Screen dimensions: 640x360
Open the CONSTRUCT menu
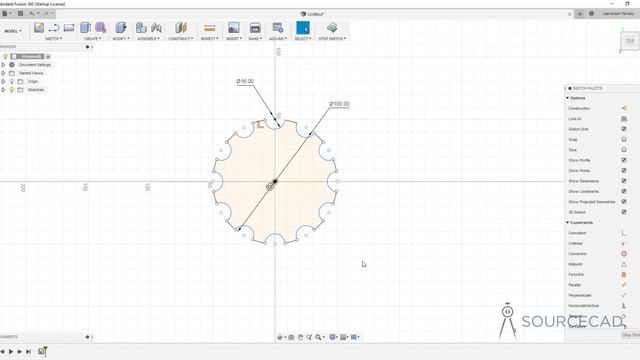point(181,38)
